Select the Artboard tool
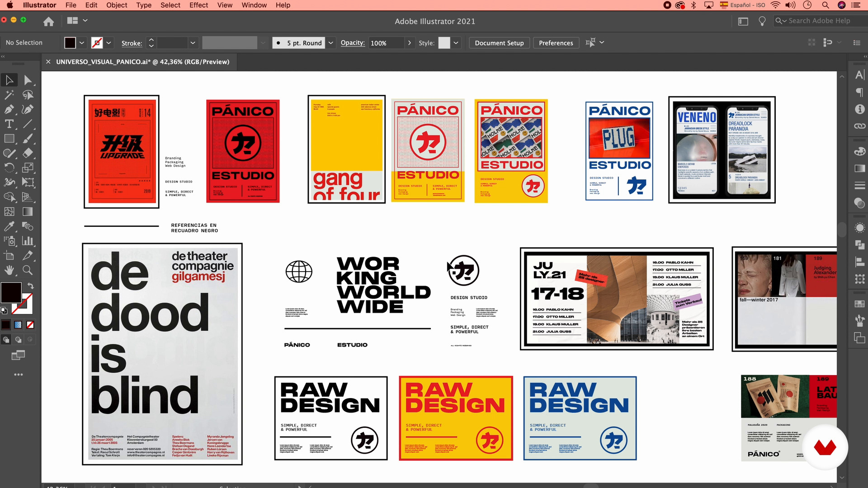Image resolution: width=868 pixels, height=488 pixels. pos(9,255)
